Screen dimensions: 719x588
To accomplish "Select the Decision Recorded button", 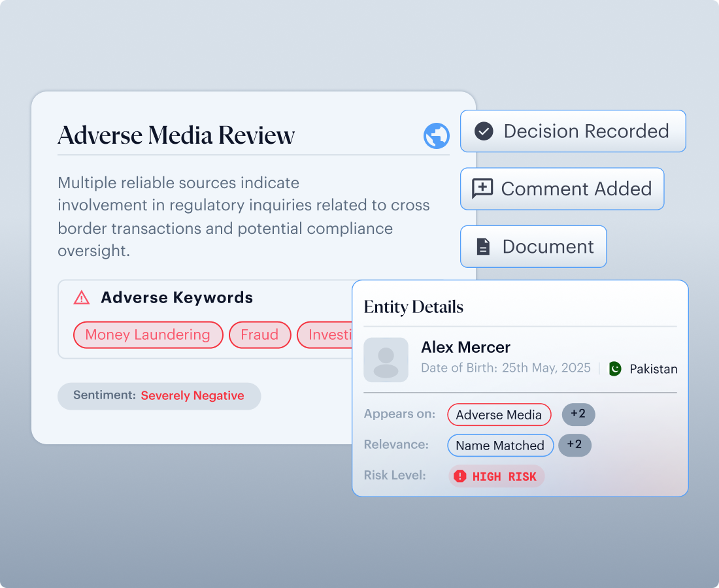I will [573, 131].
